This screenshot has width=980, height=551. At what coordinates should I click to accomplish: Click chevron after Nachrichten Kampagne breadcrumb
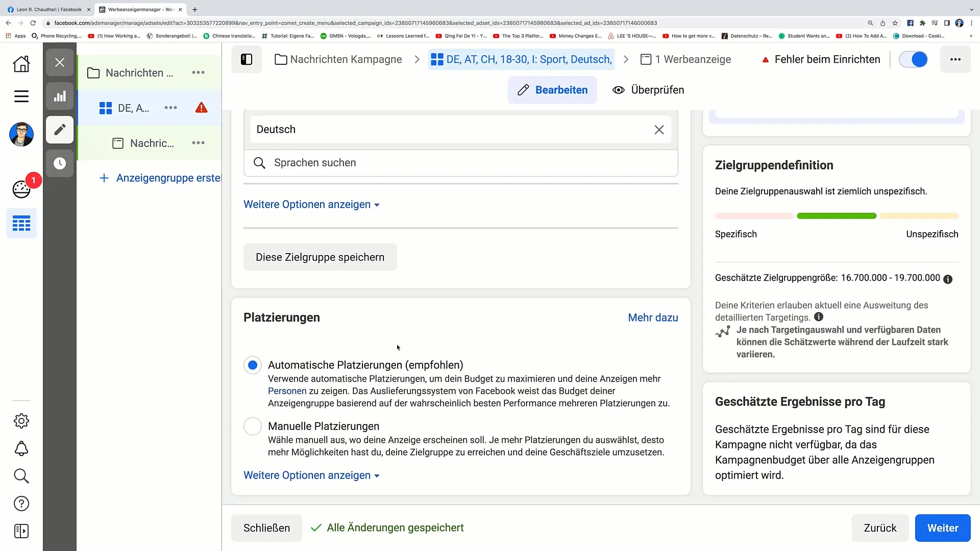coord(417,60)
